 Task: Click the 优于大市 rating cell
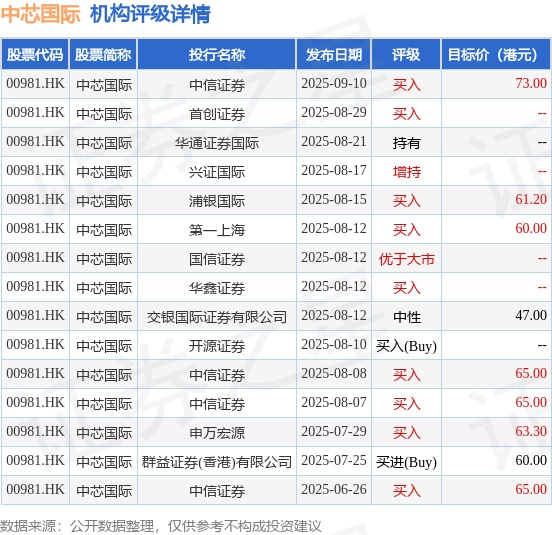(407, 259)
